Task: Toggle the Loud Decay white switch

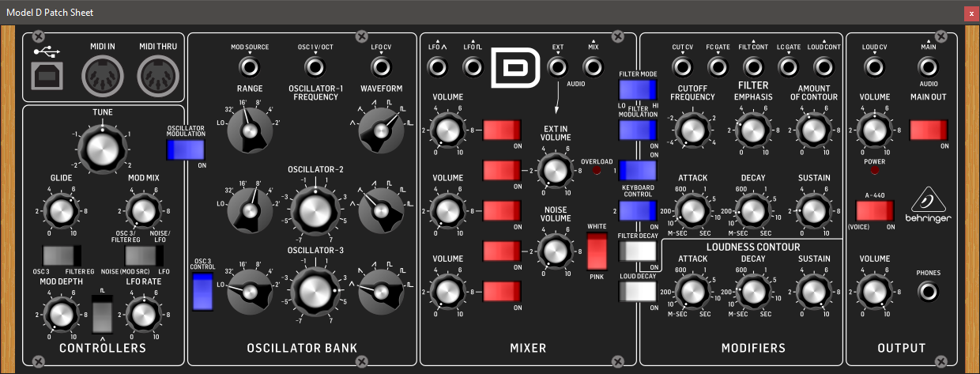Action: click(x=639, y=291)
